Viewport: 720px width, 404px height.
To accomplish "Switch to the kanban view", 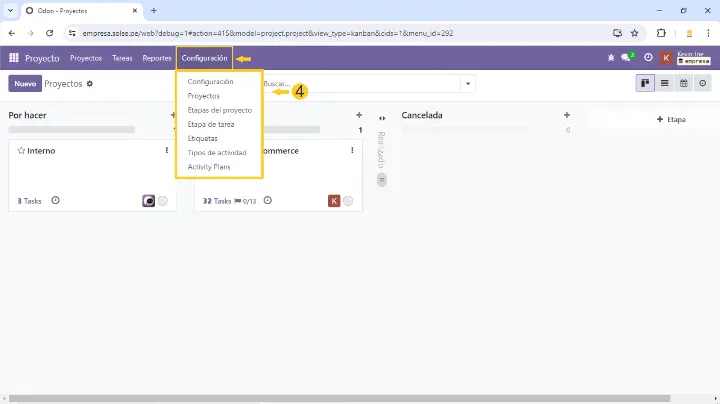I will 646,83.
